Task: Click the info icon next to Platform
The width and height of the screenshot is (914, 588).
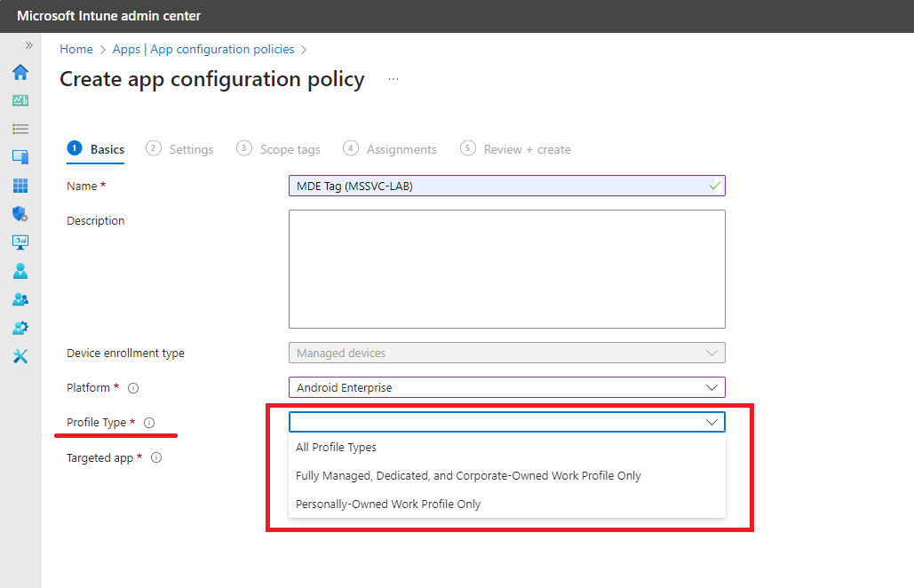Action: (x=133, y=388)
